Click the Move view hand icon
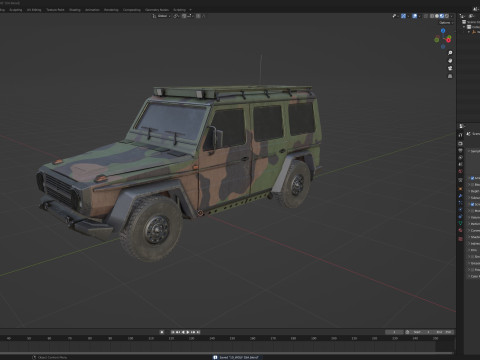 pyautogui.click(x=450, y=61)
